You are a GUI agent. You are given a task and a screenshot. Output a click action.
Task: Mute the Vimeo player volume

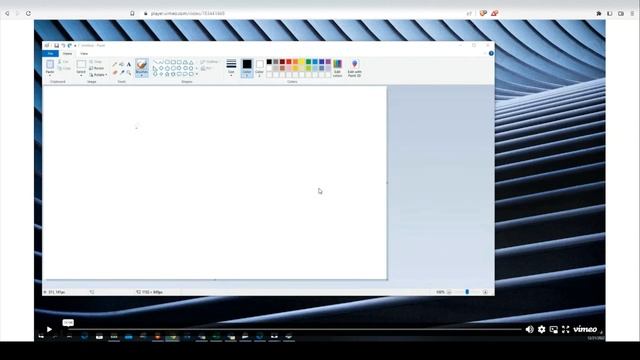click(529, 329)
